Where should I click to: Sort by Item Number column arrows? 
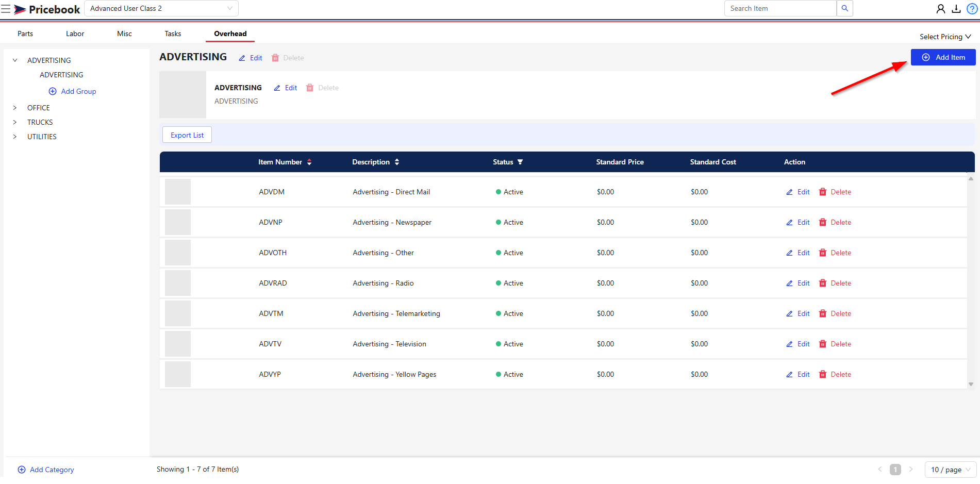point(309,162)
